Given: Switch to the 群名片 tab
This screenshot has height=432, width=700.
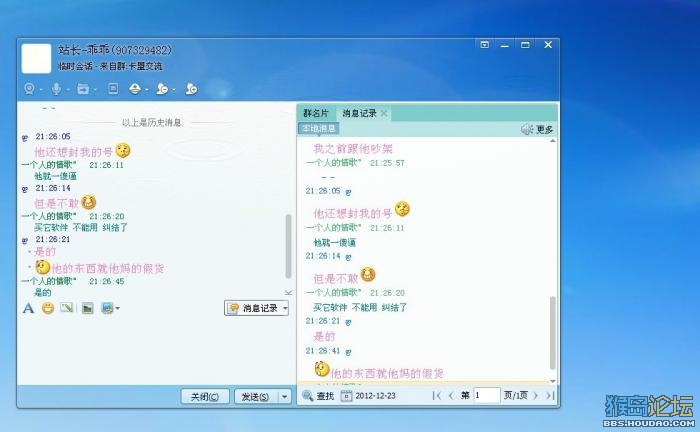Looking at the screenshot, I should (x=316, y=113).
